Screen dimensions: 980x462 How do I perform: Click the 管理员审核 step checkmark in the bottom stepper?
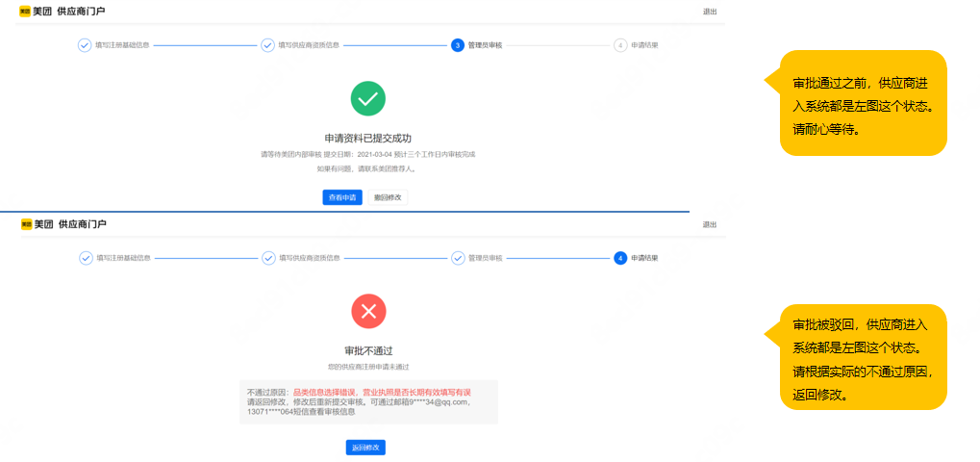[458, 258]
